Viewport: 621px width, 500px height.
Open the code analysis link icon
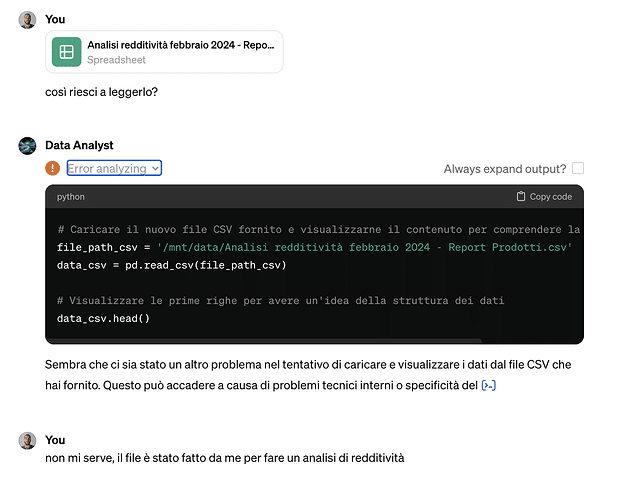(489, 385)
